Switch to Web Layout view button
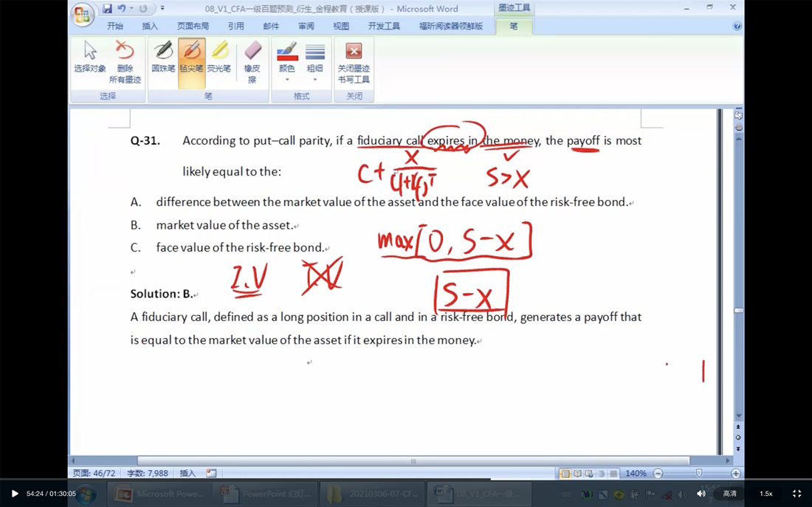 589,473
